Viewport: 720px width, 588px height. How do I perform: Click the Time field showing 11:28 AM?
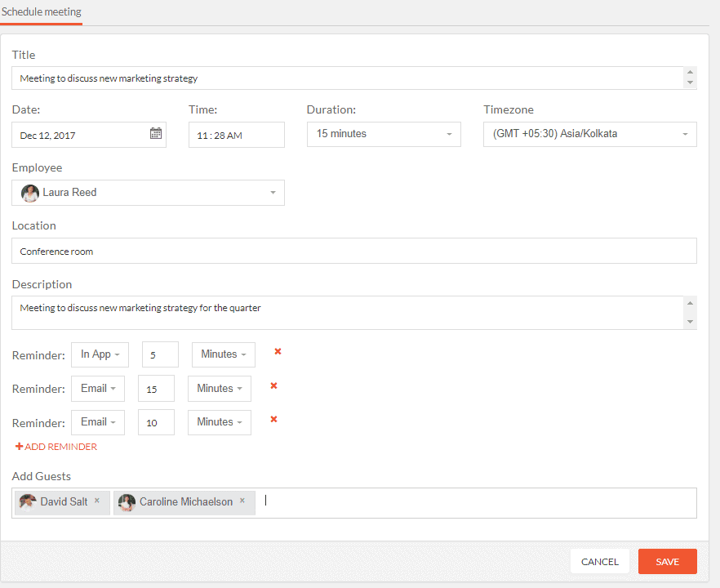(237, 135)
